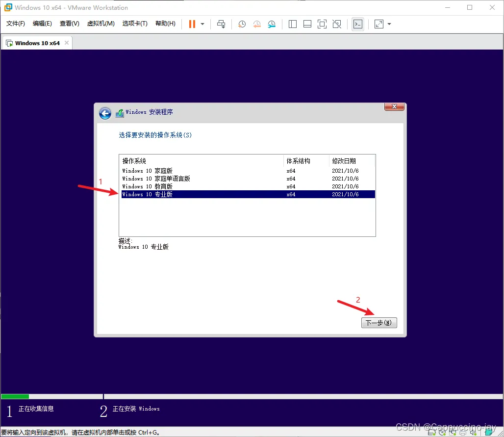
Task: Close the VMware Workstation window
Action: pyautogui.click(x=492, y=7)
